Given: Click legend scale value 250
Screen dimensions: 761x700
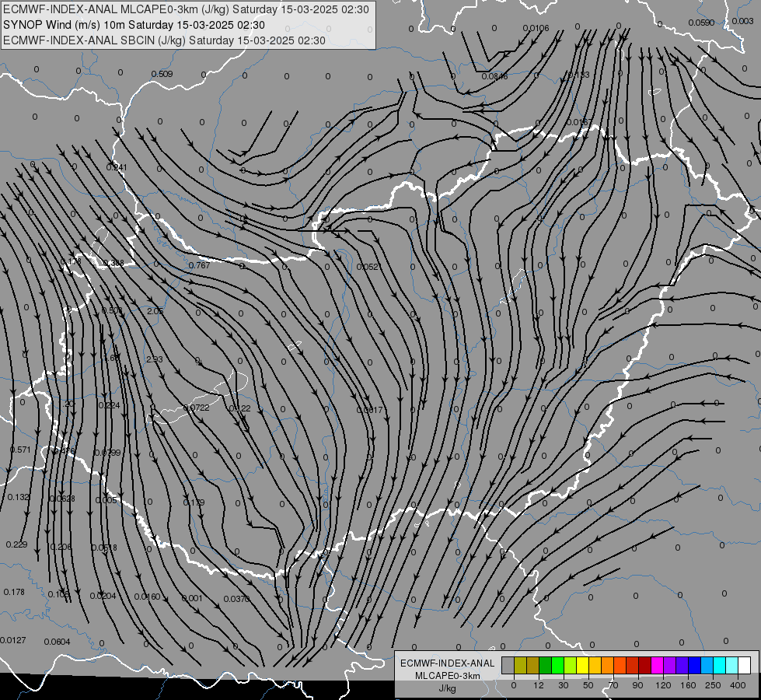Looking at the screenshot, I should 713,685.
